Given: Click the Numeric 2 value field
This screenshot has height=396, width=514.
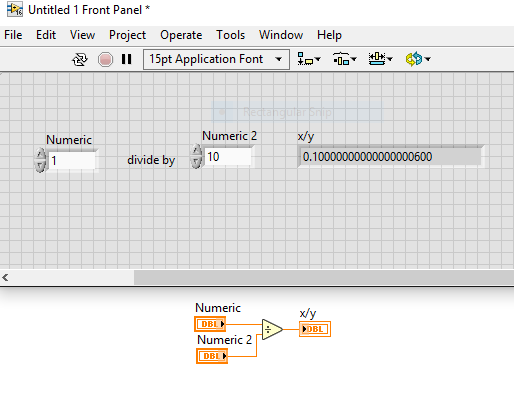Looking at the screenshot, I should [x=228, y=157].
